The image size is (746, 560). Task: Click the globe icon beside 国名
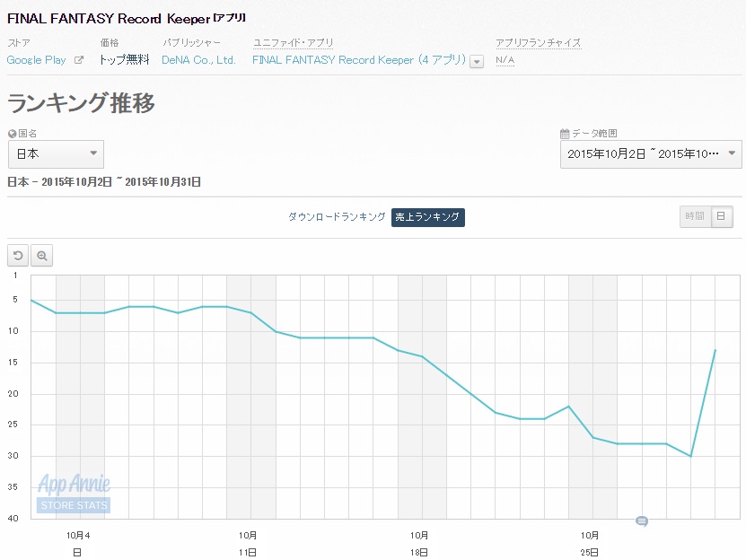(13, 134)
